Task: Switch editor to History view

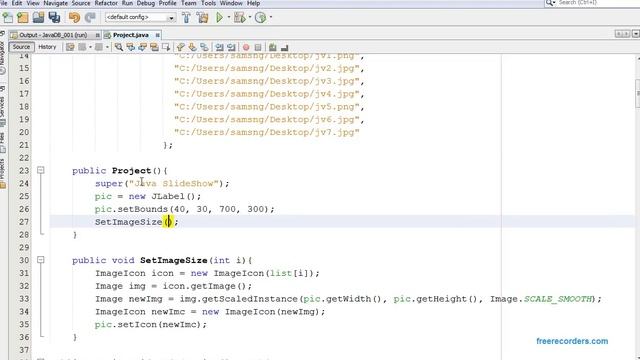Action: click(x=47, y=47)
